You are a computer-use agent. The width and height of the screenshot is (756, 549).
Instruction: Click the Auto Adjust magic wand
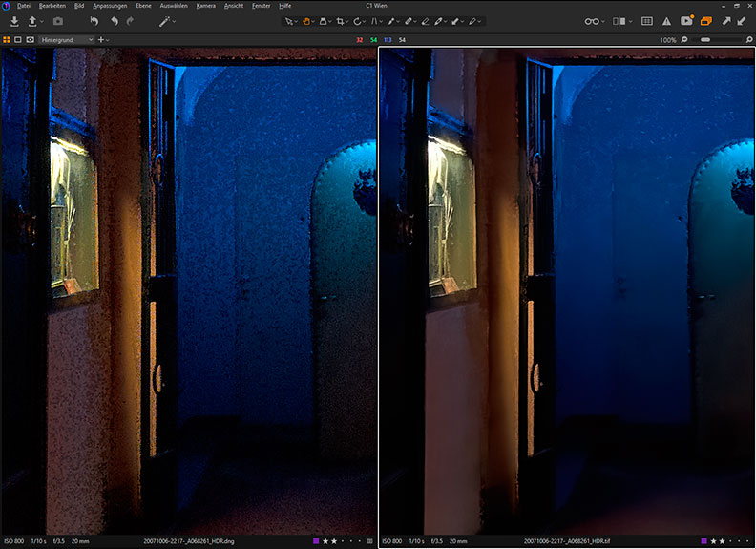click(164, 21)
